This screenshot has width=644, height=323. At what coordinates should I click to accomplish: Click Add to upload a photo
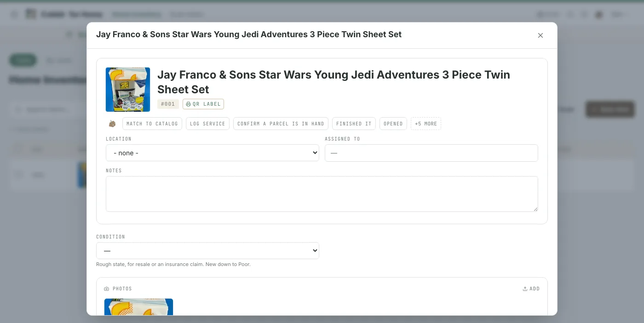(x=531, y=289)
